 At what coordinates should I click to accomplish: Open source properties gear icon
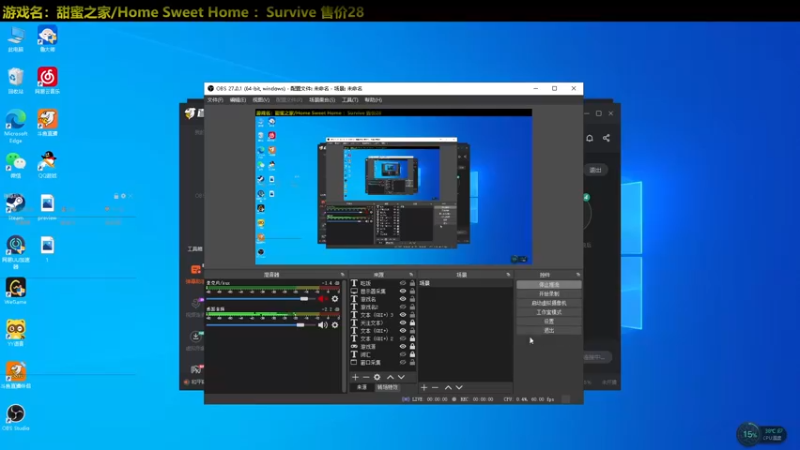point(377,377)
